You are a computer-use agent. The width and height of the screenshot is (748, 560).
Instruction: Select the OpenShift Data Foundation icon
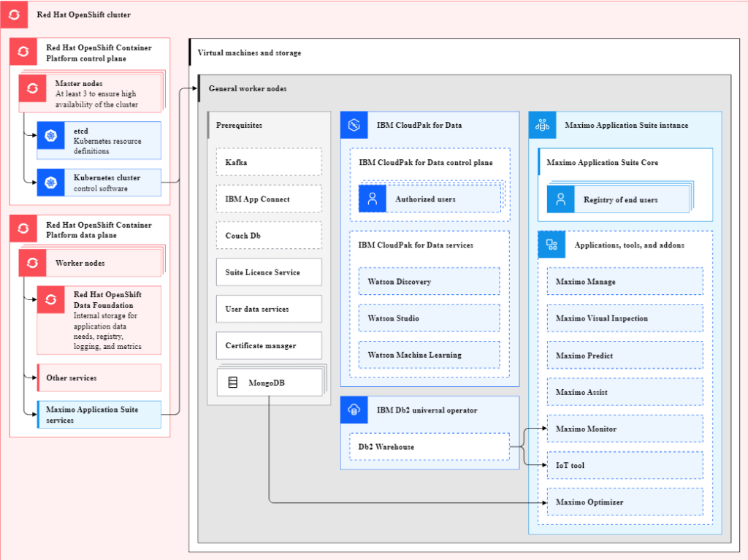pos(50,299)
